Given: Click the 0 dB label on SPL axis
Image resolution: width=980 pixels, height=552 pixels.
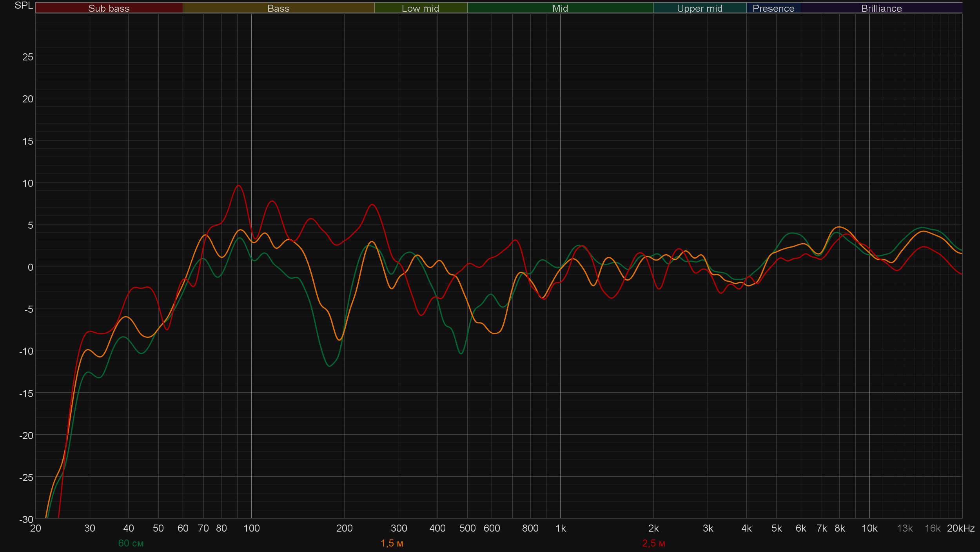Looking at the screenshot, I should pyautogui.click(x=30, y=267).
